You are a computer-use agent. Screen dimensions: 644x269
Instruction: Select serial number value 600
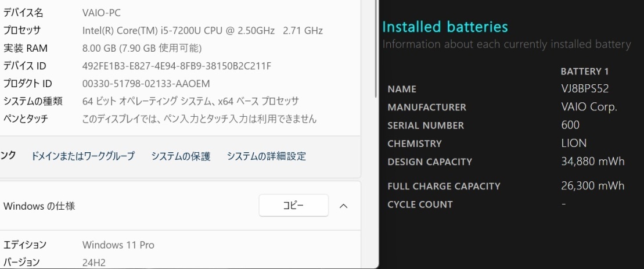[x=570, y=125]
